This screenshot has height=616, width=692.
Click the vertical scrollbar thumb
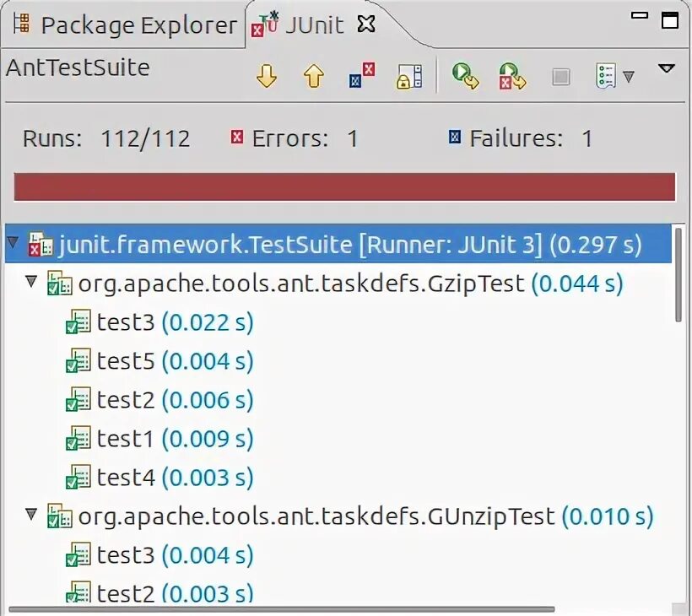[x=678, y=275]
